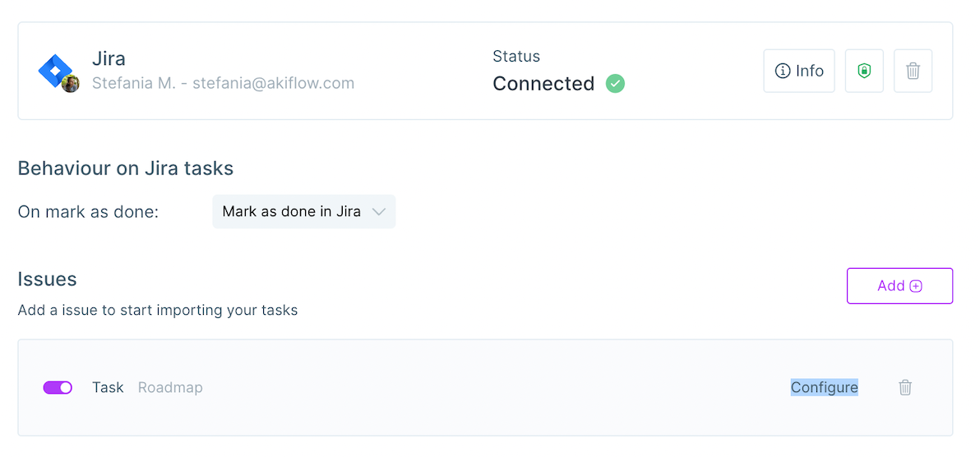Click Stefania's small profile avatar

[70, 85]
